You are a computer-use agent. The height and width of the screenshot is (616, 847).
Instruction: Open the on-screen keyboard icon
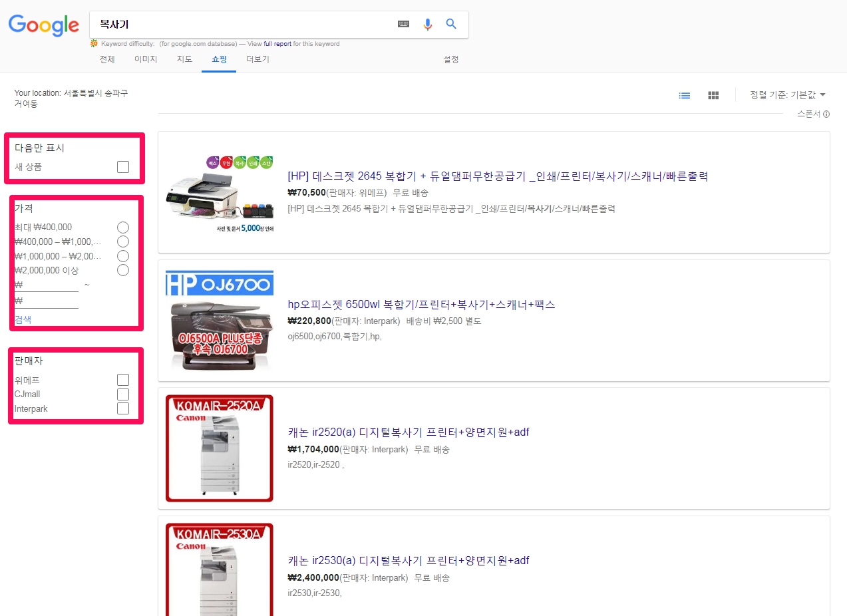(403, 24)
